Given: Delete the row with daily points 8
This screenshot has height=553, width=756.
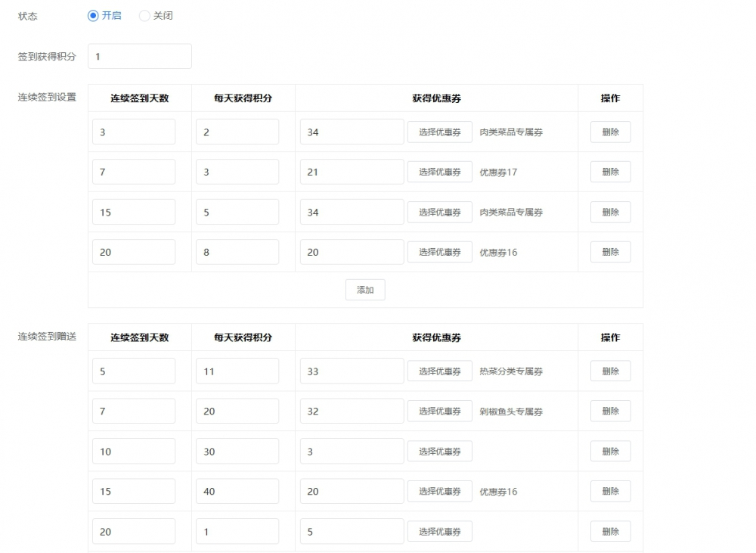Looking at the screenshot, I should [x=610, y=252].
